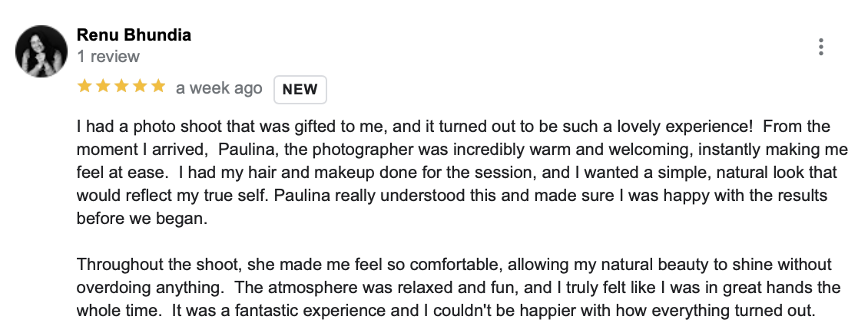The height and width of the screenshot is (333, 868).
Task: View the reviewer's "1 review" count
Action: [x=108, y=57]
